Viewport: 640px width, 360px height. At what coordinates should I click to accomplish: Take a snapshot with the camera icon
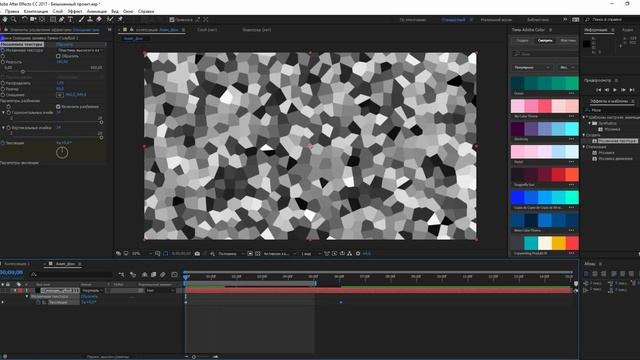coord(197,253)
